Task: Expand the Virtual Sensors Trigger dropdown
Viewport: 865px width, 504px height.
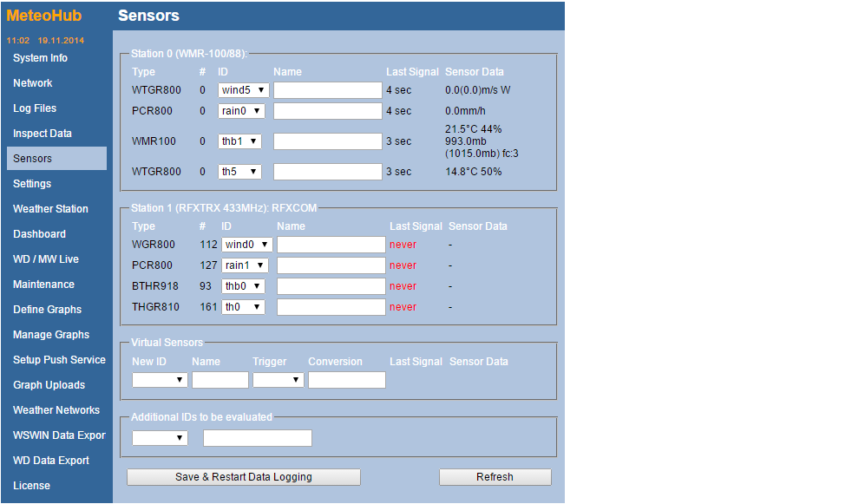Action: click(x=279, y=380)
